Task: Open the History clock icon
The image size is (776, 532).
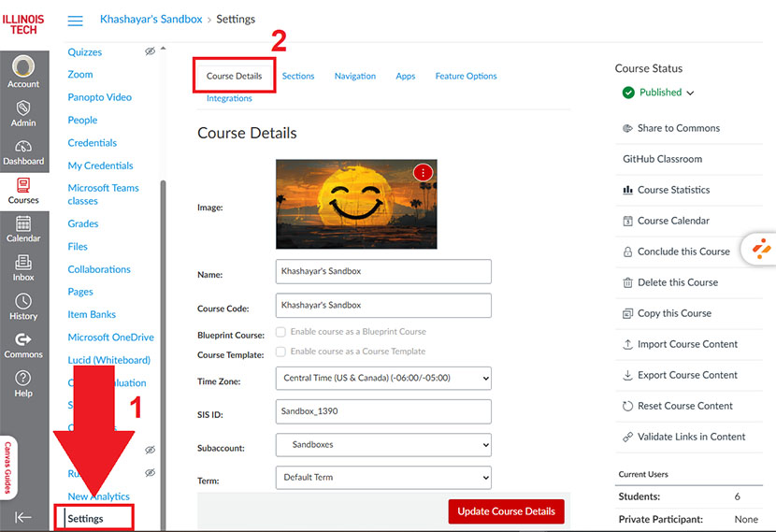Action: tap(23, 302)
